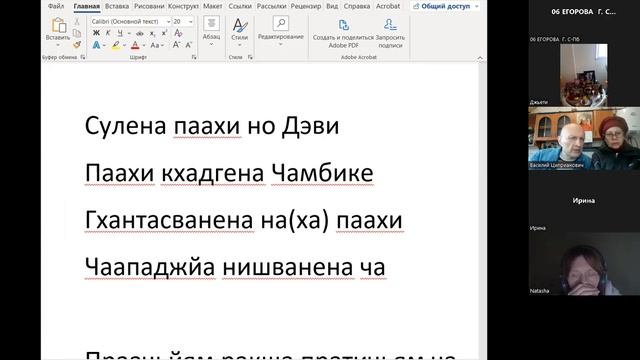Click the word Сулена in document
Screen dimensions: 640x360
(x=125, y=126)
